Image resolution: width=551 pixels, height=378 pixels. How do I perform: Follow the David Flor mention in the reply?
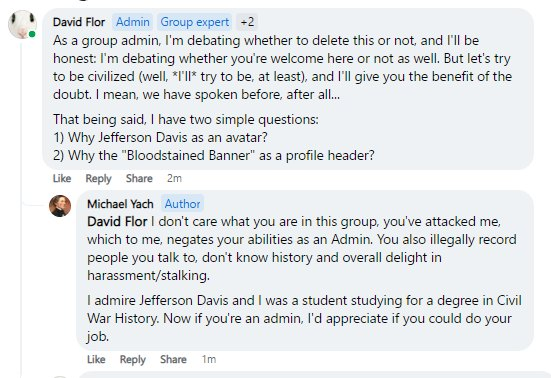click(x=117, y=222)
